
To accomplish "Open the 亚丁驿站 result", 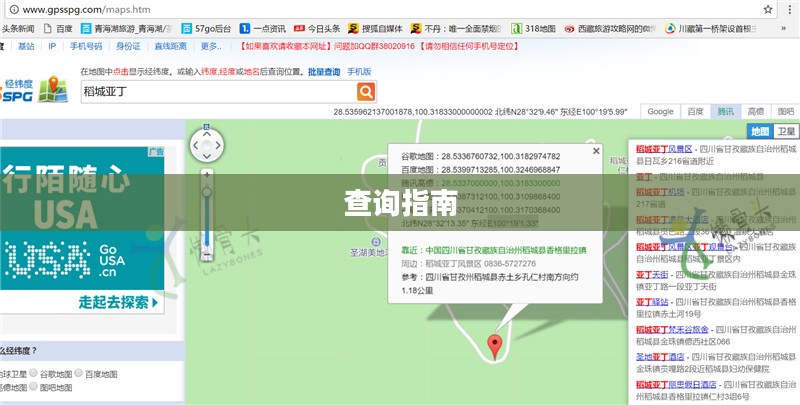I will (x=652, y=302).
